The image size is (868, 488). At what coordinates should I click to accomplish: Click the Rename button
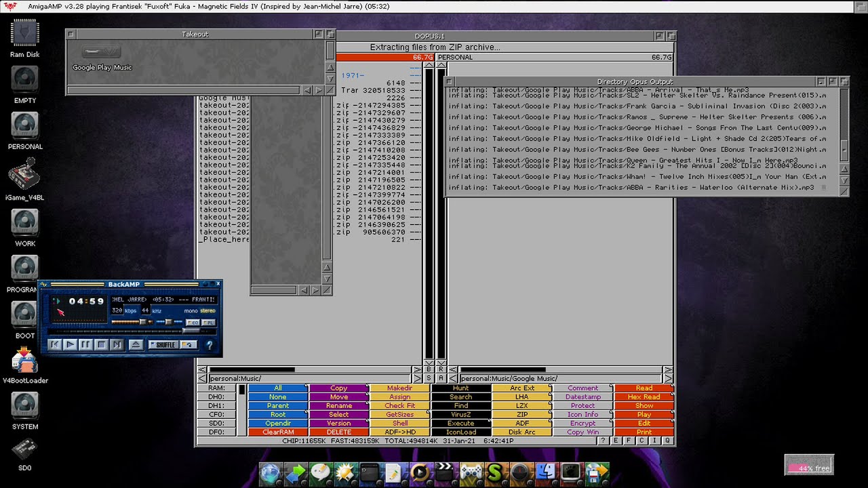339,406
